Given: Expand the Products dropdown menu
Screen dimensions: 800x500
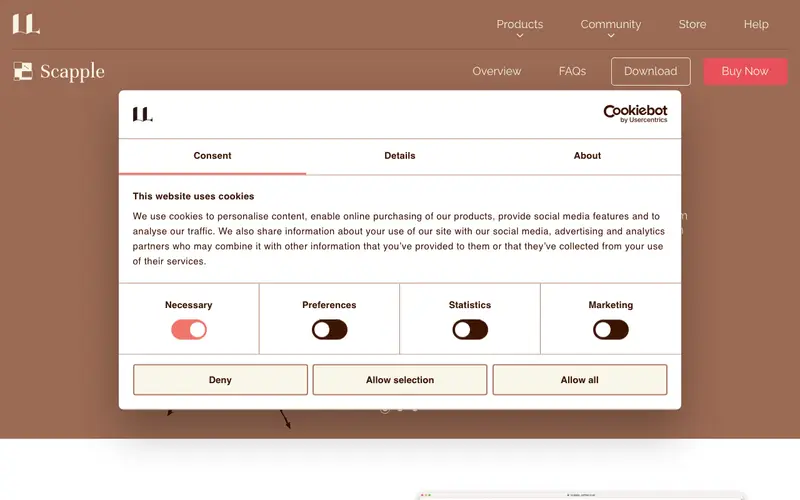Looking at the screenshot, I should [519, 28].
